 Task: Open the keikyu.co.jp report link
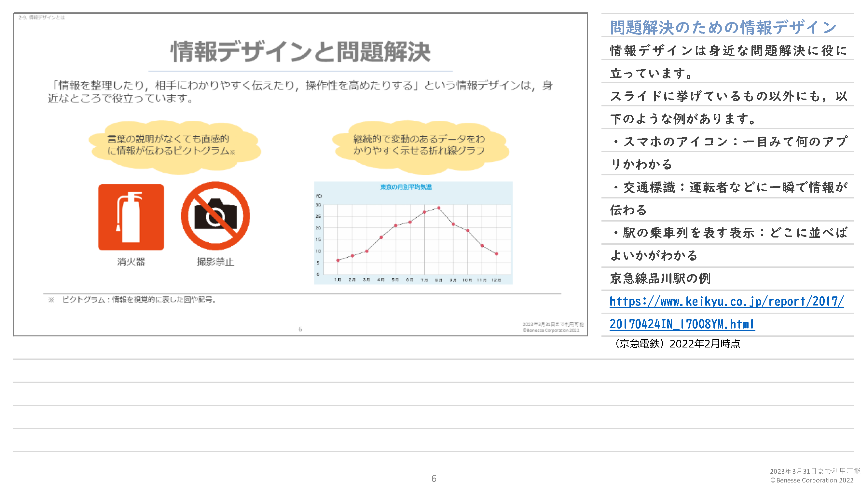pyautogui.click(x=726, y=302)
